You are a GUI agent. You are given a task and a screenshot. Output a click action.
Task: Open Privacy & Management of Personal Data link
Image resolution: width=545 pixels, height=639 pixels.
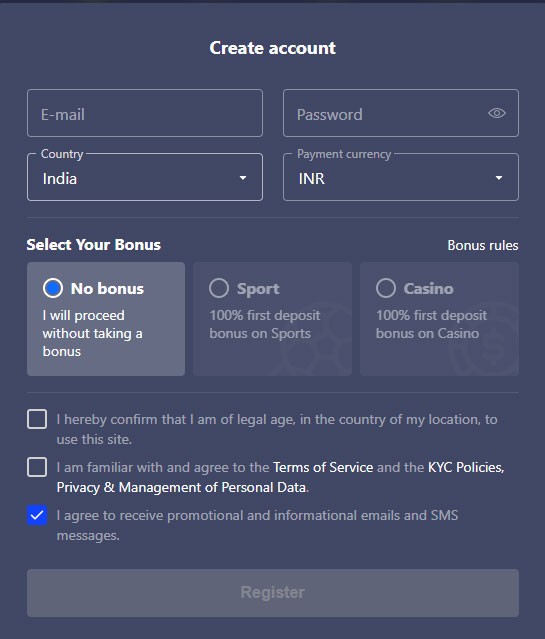[182, 487]
